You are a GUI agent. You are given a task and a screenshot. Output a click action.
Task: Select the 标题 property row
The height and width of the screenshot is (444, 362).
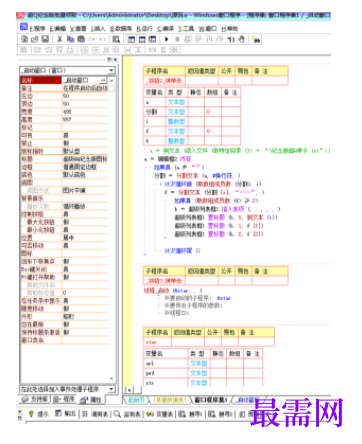tap(64, 159)
